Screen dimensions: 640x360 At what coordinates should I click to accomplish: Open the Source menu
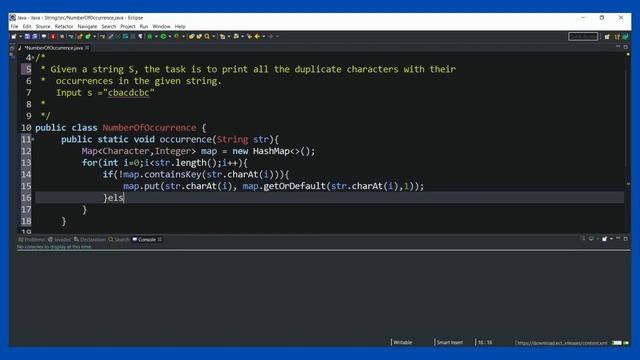pos(43,27)
